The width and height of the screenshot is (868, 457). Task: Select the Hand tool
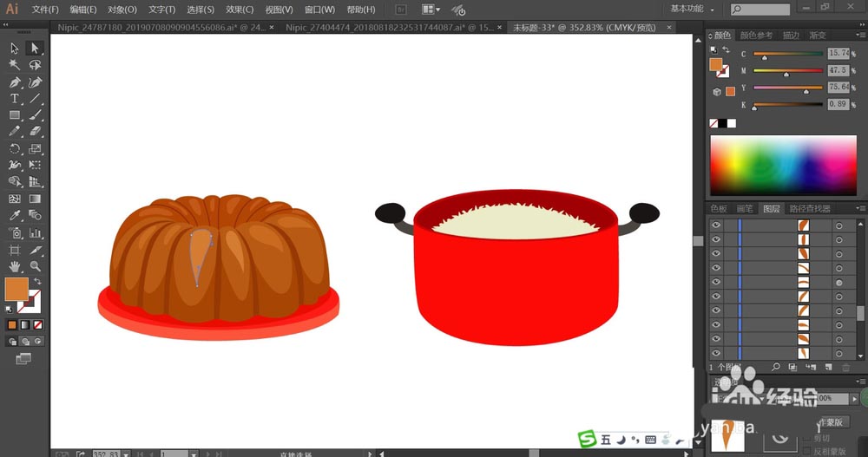(15, 267)
